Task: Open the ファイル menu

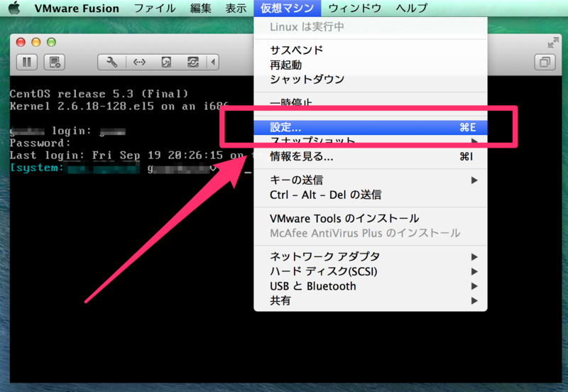Action: (x=155, y=8)
